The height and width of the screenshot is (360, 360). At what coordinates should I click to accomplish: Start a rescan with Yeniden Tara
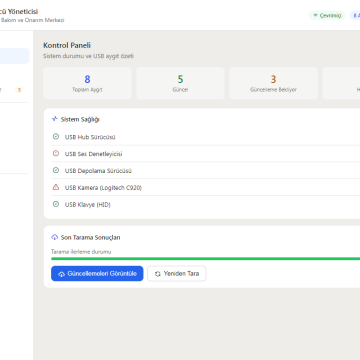(177, 273)
